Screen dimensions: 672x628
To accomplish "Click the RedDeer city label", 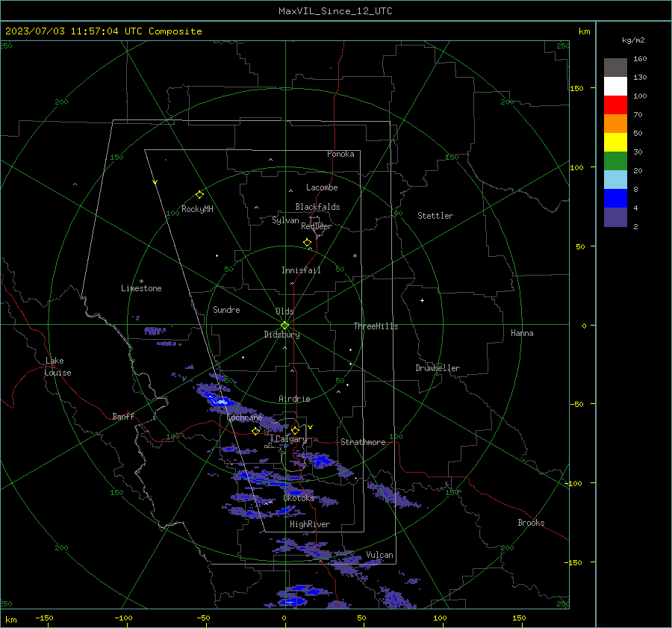I will [317, 226].
